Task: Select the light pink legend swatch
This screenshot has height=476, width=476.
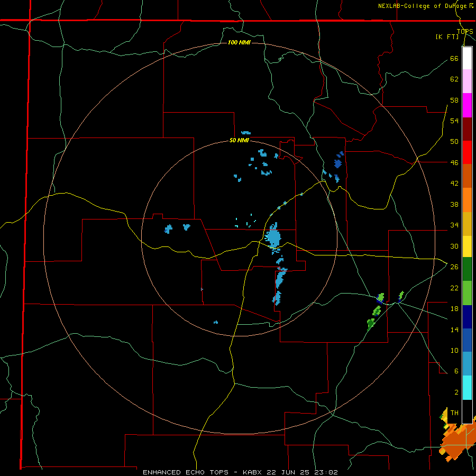Action: (x=467, y=81)
